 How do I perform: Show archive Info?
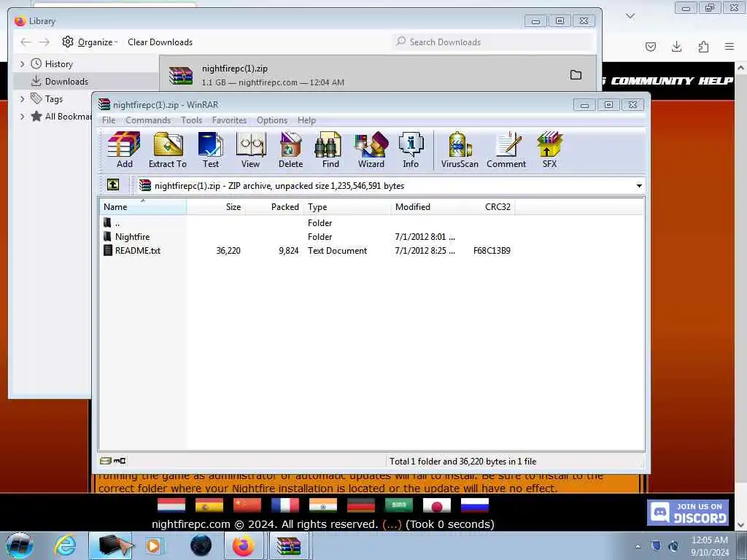[x=411, y=150]
